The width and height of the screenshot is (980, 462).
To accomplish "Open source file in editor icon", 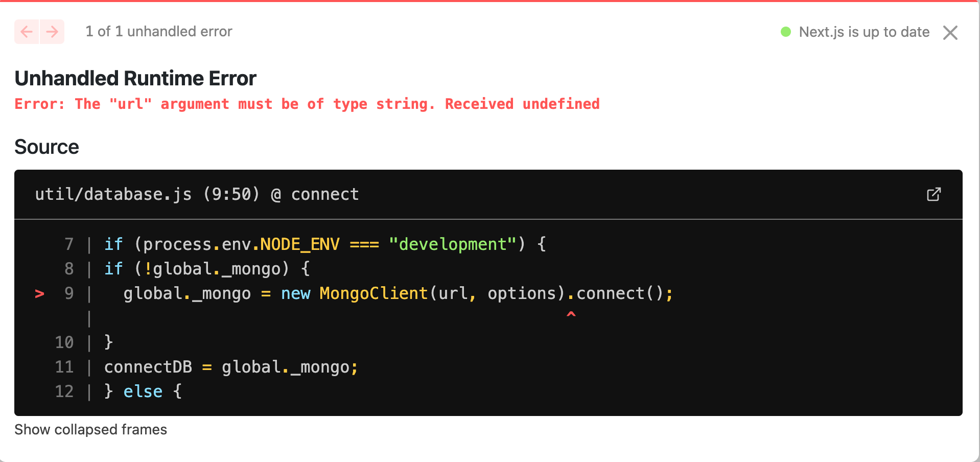I will pyautogui.click(x=934, y=194).
